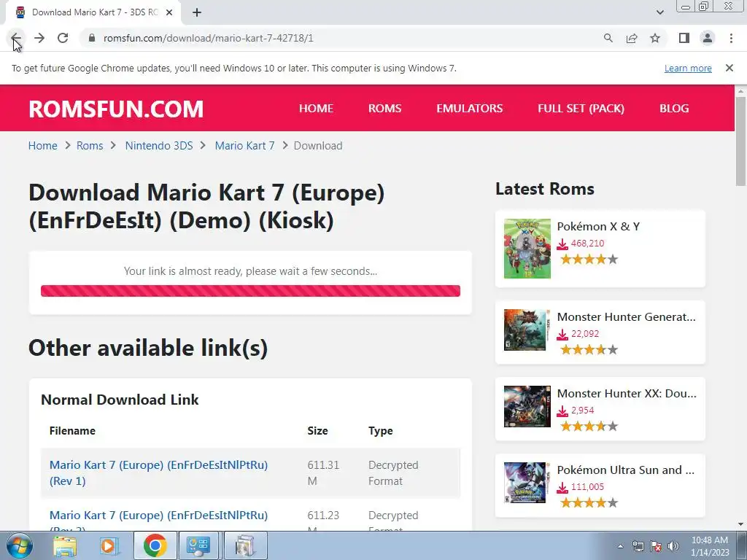Viewport: 747px width, 560px height.
Task: Share this page using the share icon
Action: [632, 38]
